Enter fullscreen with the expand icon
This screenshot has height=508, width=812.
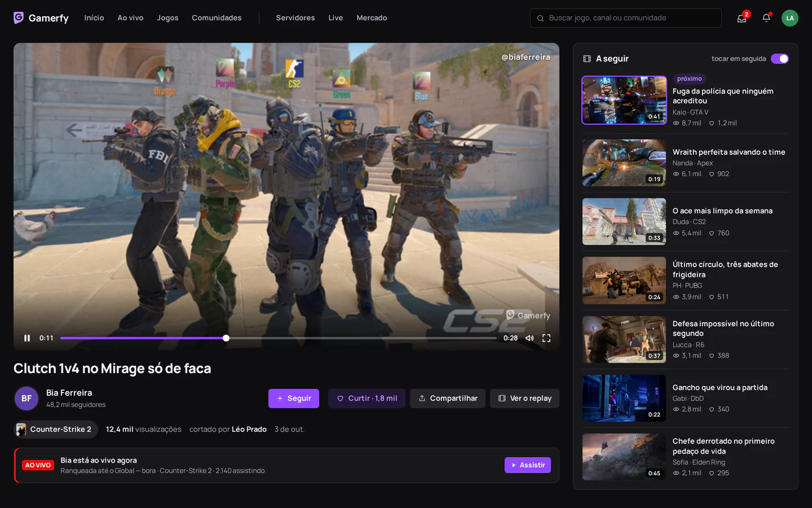[x=546, y=338]
